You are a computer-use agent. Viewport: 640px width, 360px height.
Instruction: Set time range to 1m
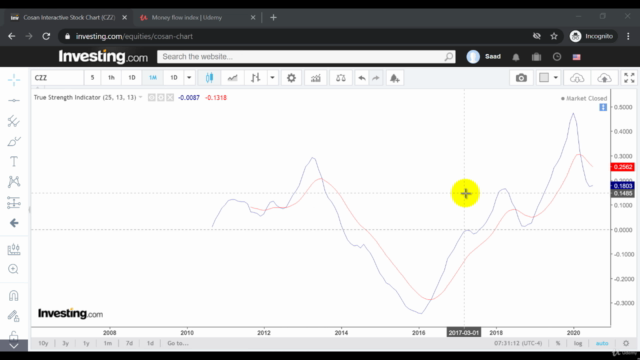click(108, 343)
